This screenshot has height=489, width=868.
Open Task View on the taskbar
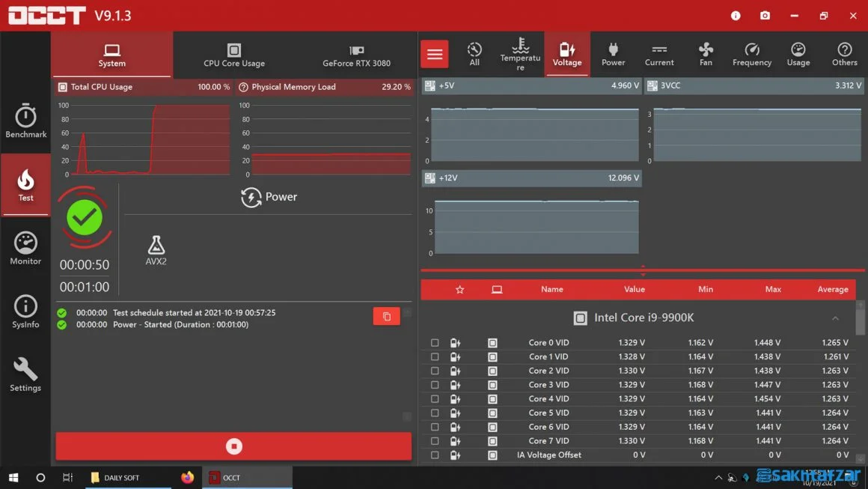point(67,477)
